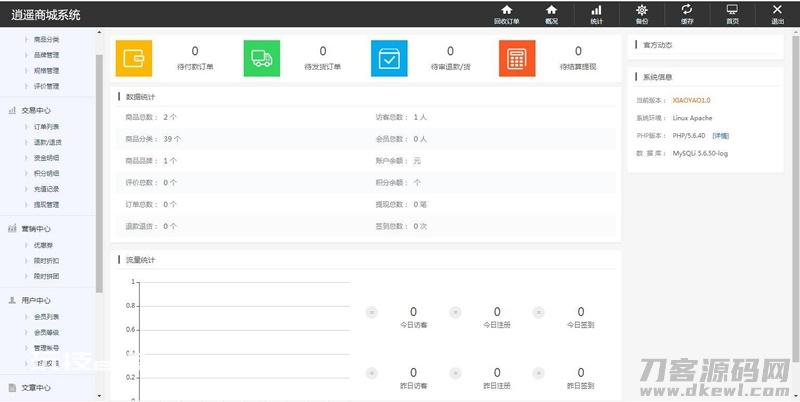This screenshot has width=800, height=402.
Task: Click the 退出 X icon
Action: pos(777,14)
